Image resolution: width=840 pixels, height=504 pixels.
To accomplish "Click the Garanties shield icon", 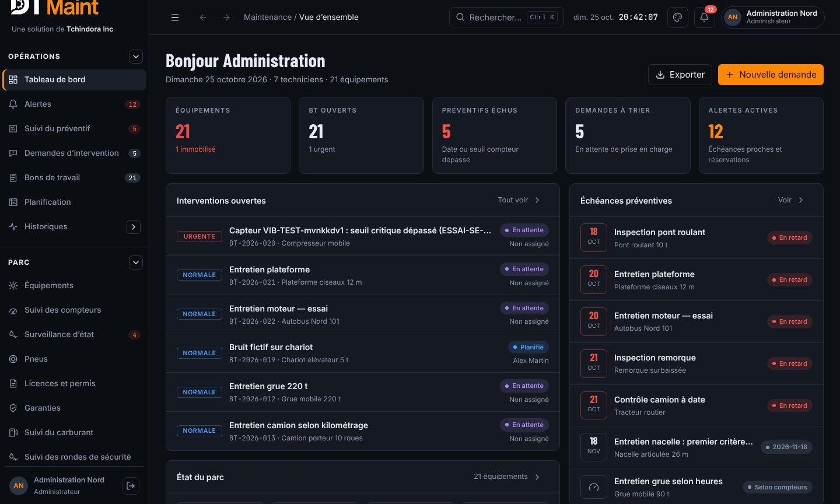I will pos(13,408).
